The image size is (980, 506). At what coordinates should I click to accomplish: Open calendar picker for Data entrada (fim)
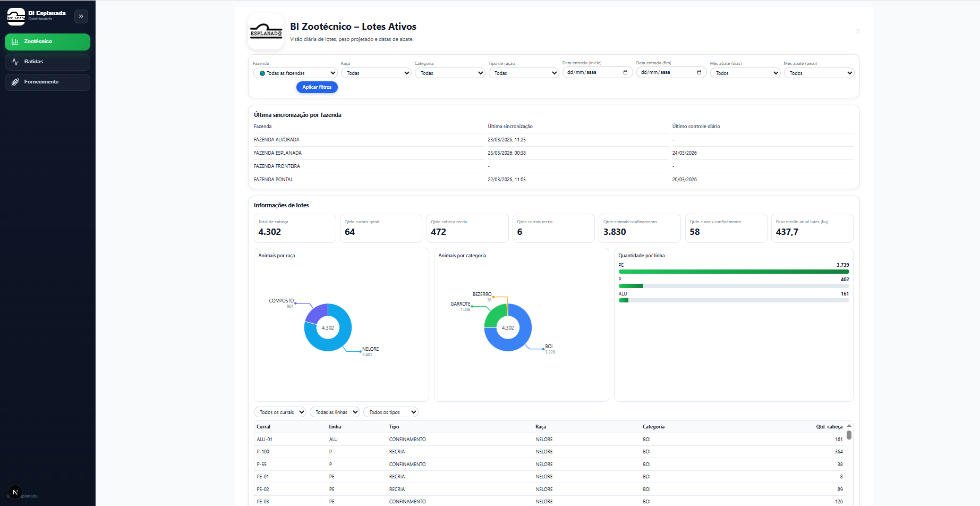(699, 73)
